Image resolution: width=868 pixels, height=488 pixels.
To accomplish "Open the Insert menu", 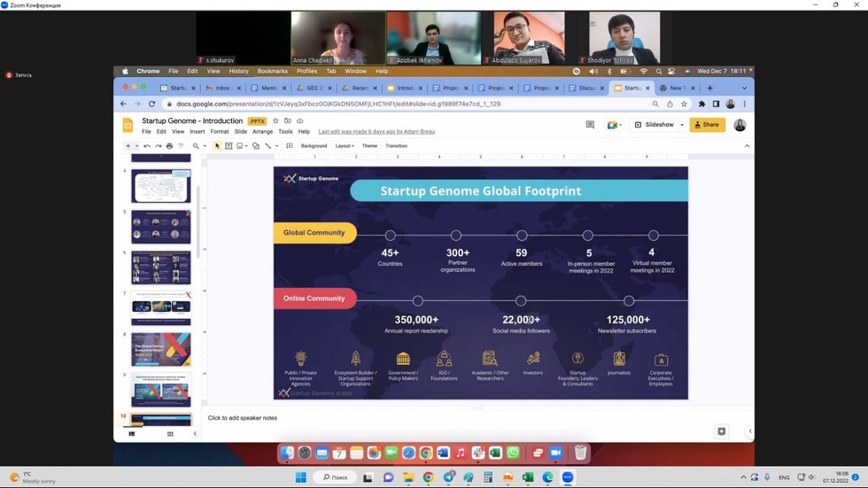I will click(198, 131).
